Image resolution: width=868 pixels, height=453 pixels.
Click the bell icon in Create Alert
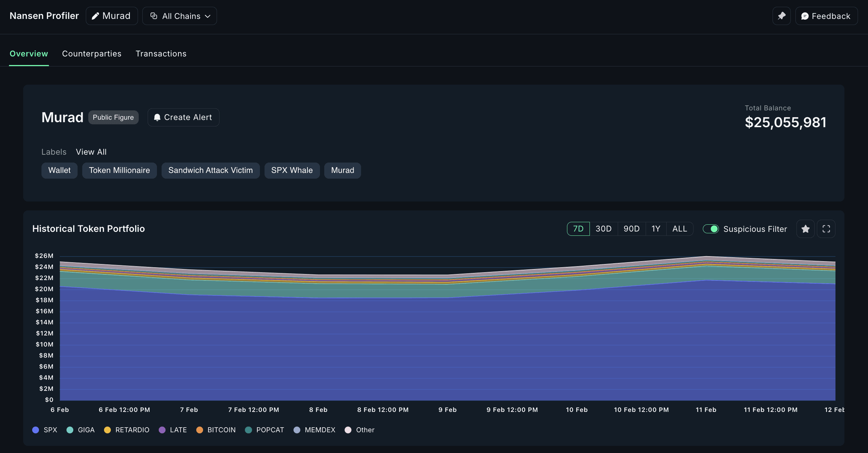click(157, 118)
